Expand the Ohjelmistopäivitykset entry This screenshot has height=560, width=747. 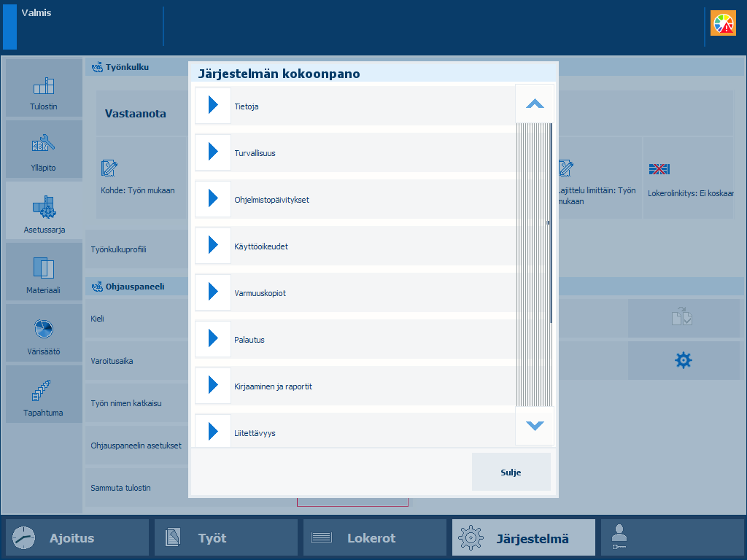pos(213,199)
